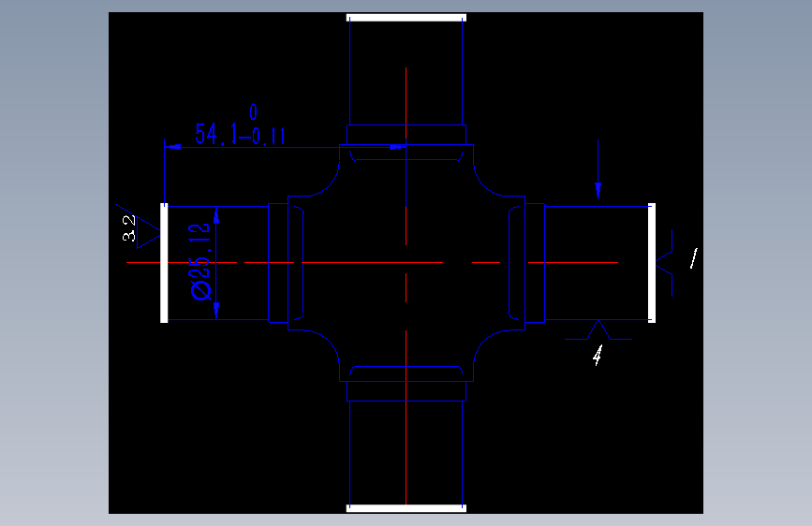
Task: Click the white bar at bottom shaft end
Action: click(406, 508)
